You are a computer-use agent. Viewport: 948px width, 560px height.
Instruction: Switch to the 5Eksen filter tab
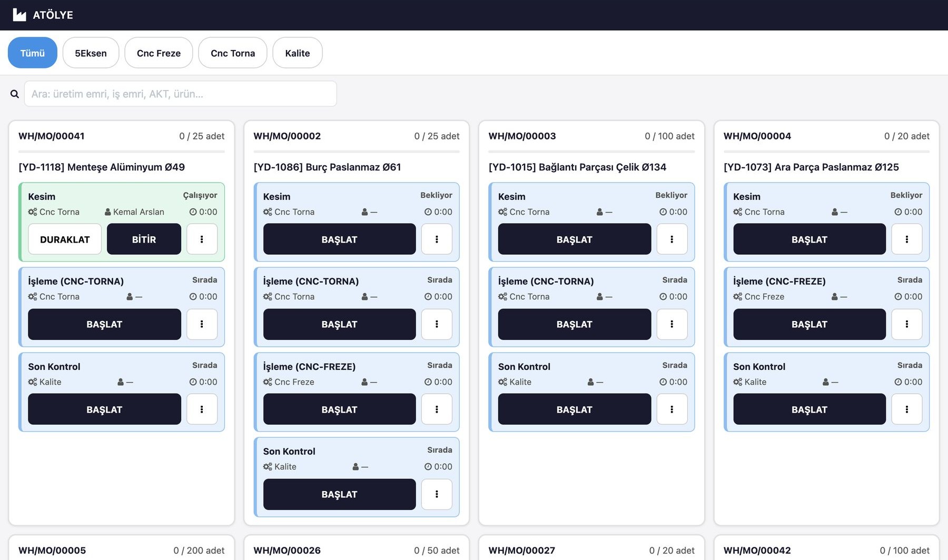click(91, 53)
